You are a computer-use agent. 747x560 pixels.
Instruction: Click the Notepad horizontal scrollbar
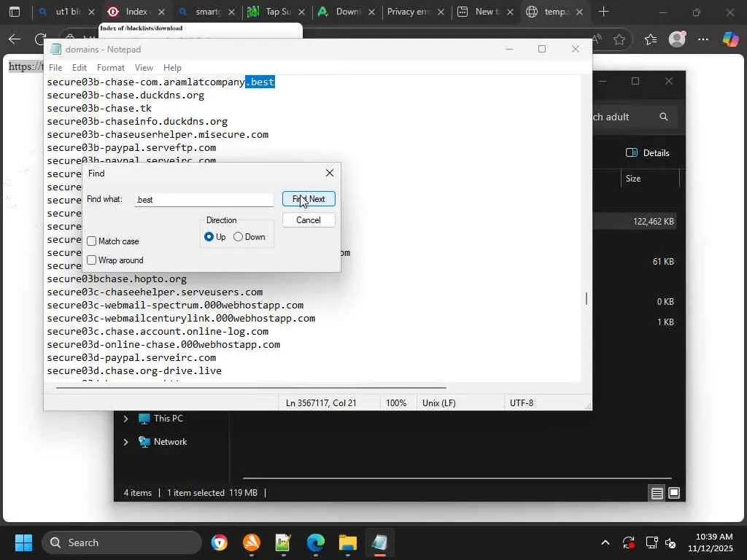pyautogui.click(x=251, y=388)
